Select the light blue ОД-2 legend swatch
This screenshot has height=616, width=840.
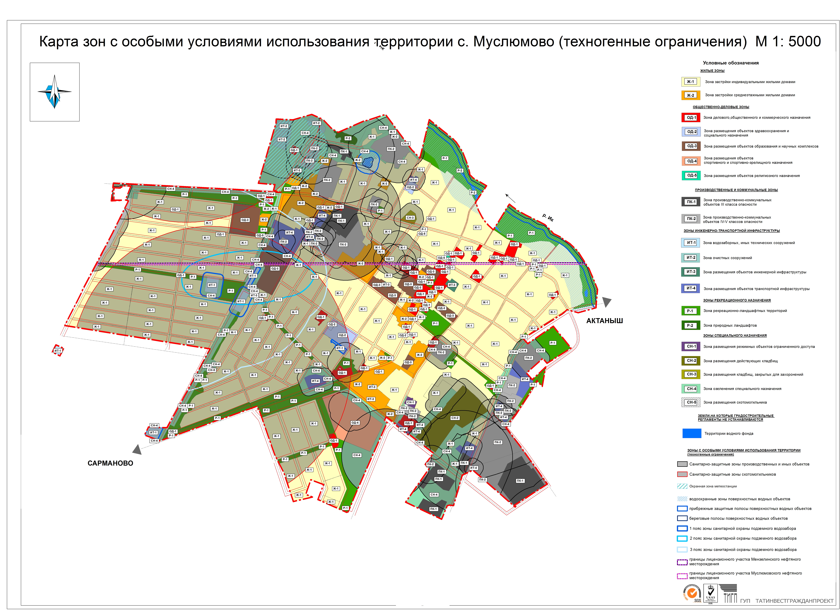(691, 132)
